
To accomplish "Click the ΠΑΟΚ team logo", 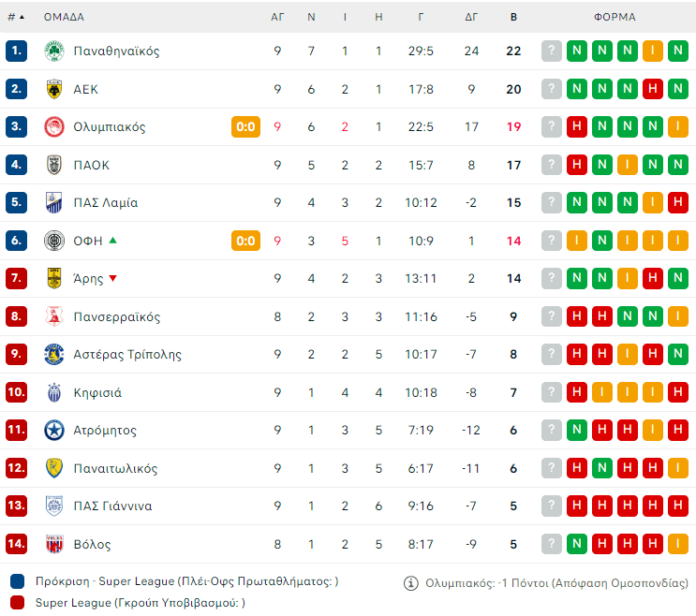I will pyautogui.click(x=53, y=165).
